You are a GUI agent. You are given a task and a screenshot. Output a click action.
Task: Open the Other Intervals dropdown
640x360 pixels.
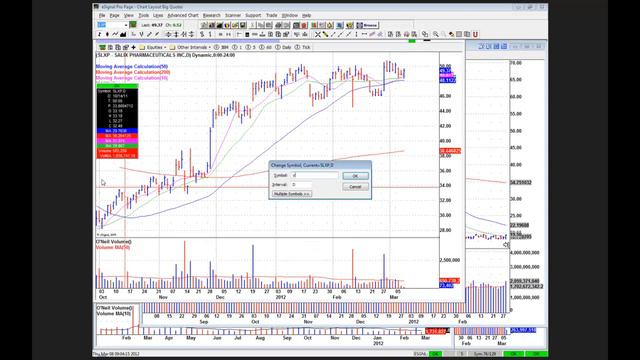click(x=191, y=47)
